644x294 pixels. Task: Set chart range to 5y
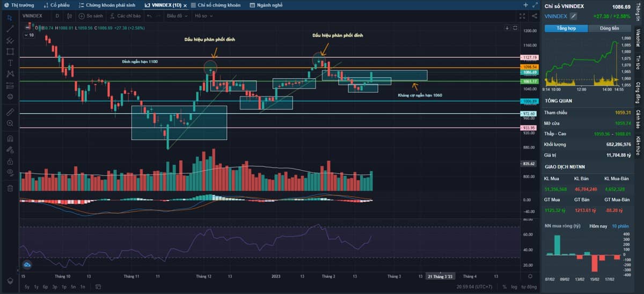(27, 288)
